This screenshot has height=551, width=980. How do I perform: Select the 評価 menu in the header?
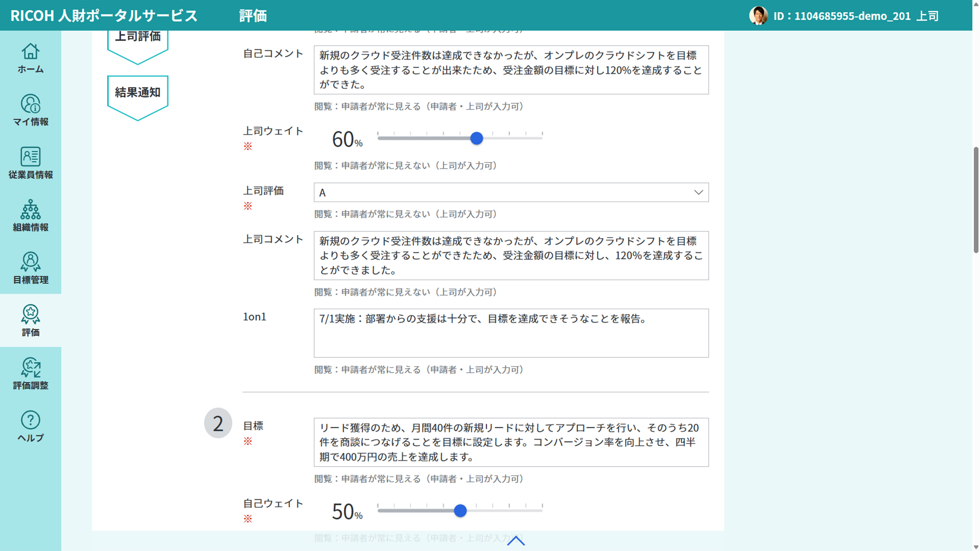click(253, 16)
